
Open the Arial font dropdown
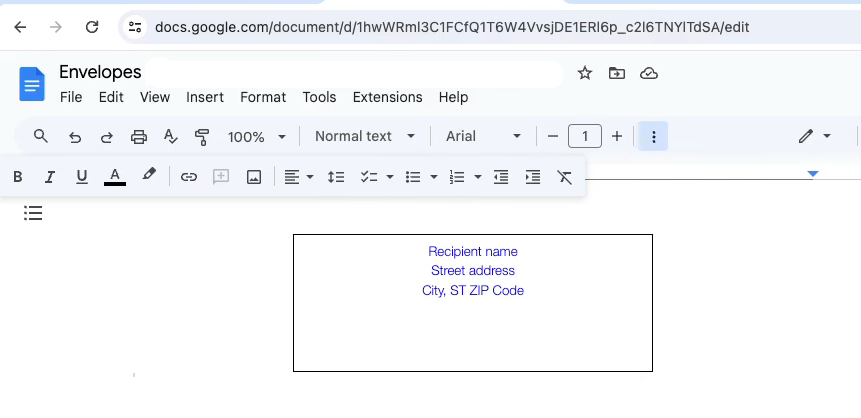pyautogui.click(x=484, y=137)
